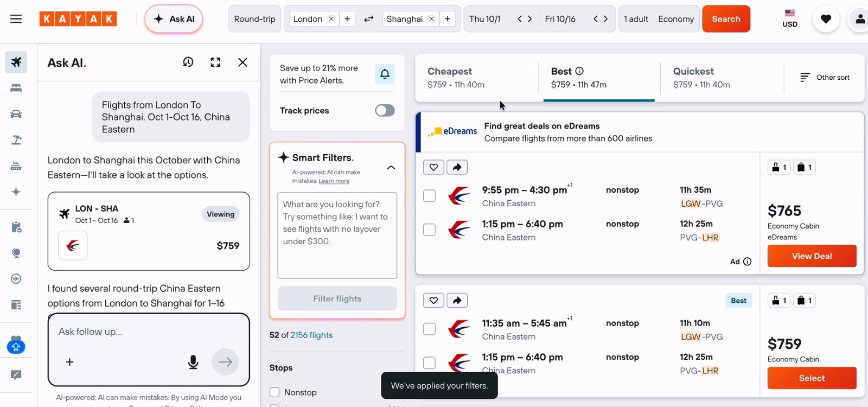The height and width of the screenshot is (407, 868).
Task: Go to next departure date
Action: (x=530, y=19)
